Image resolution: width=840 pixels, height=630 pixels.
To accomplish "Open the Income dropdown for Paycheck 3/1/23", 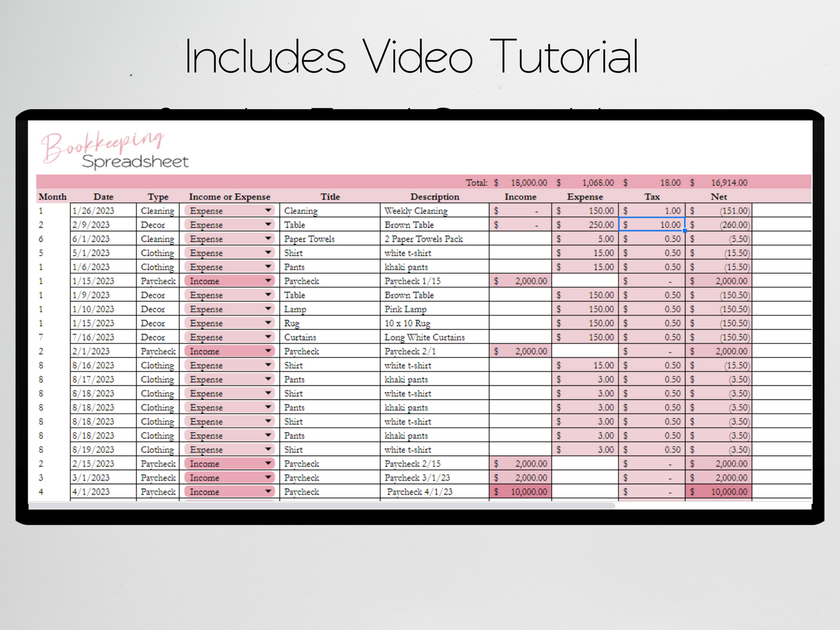I will coord(228,477).
